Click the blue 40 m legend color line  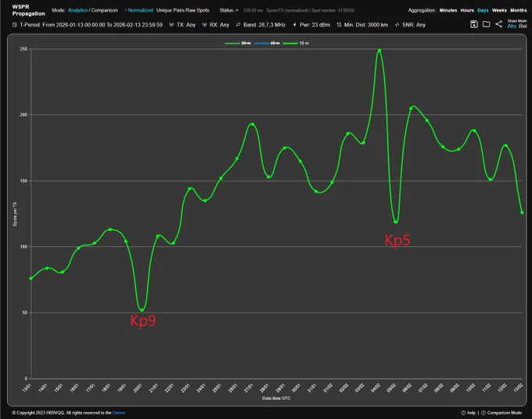261,43
